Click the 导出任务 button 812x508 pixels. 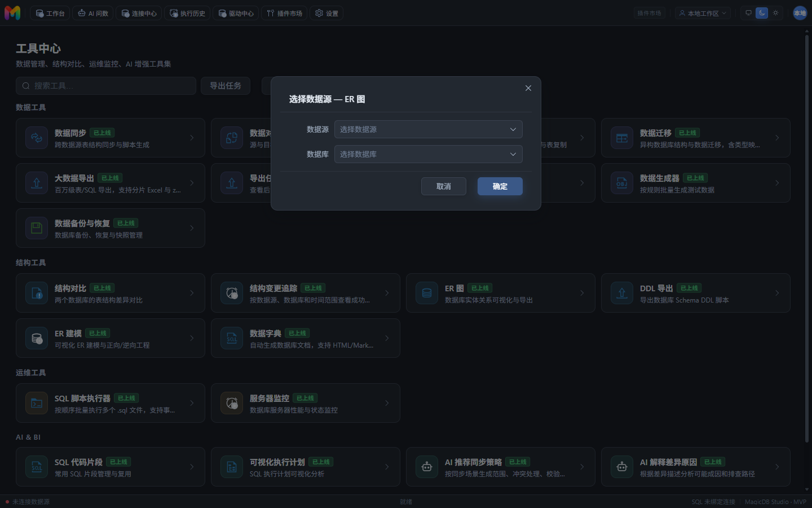coord(226,86)
